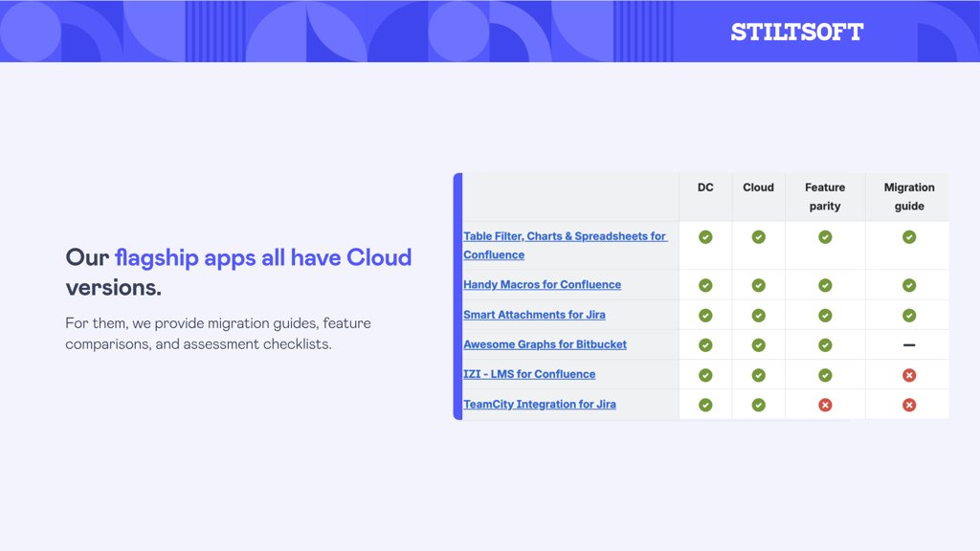Click Cloud checkmark for IZI - LMS row
Image resolution: width=980 pixels, height=551 pixels.
click(x=758, y=375)
